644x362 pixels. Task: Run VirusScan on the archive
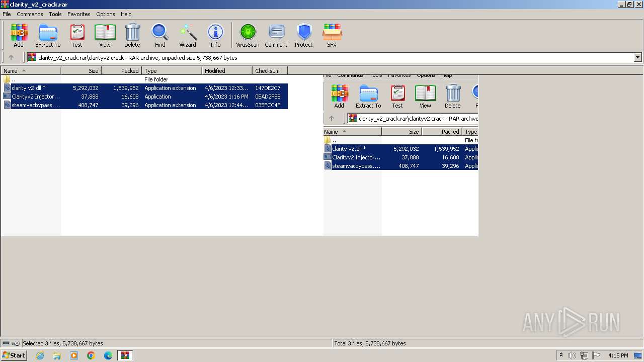[248, 35]
